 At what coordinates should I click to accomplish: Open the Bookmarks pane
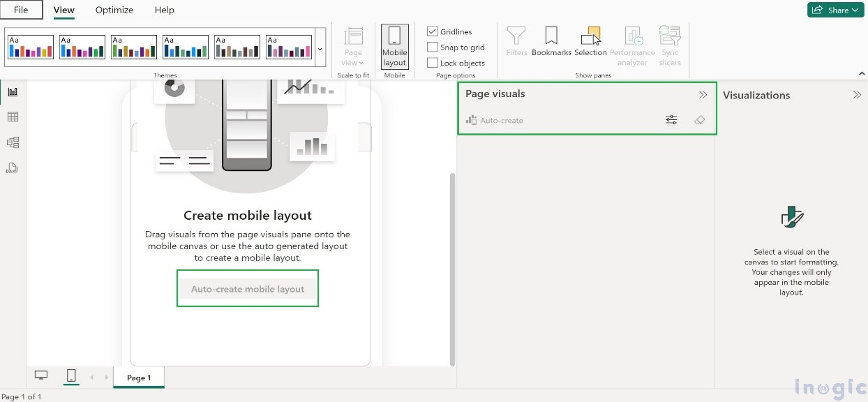(551, 41)
